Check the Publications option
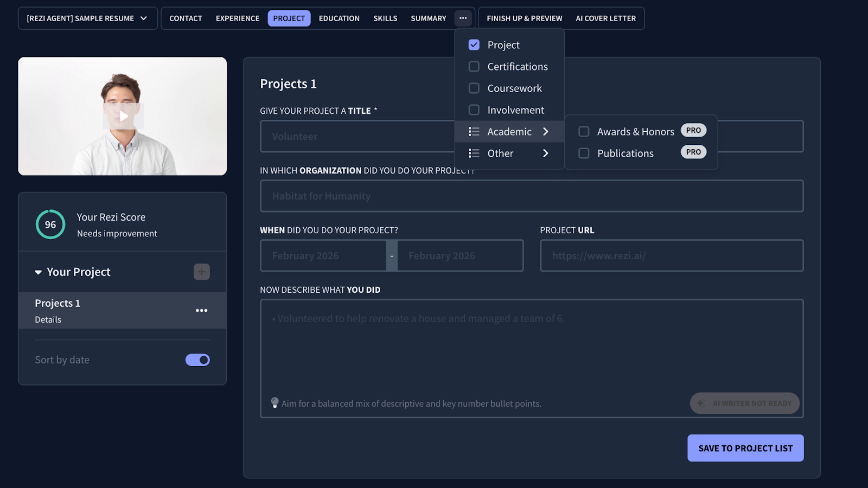The image size is (868, 488). coord(584,153)
